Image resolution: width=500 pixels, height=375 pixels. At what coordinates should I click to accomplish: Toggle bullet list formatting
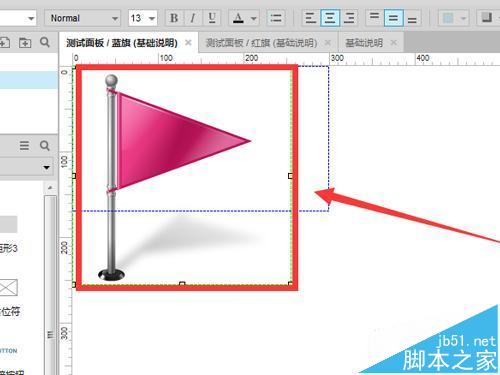(276, 18)
